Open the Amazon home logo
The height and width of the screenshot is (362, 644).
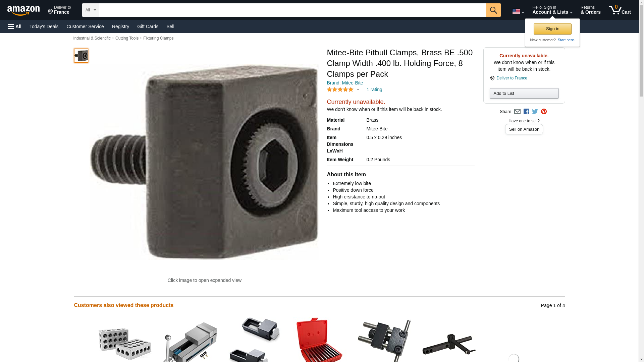[23, 10]
